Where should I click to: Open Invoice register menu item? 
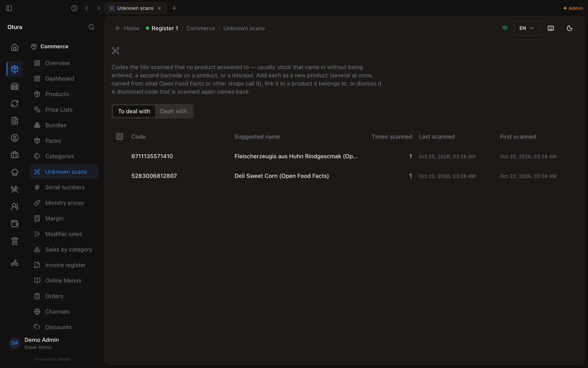point(64,265)
